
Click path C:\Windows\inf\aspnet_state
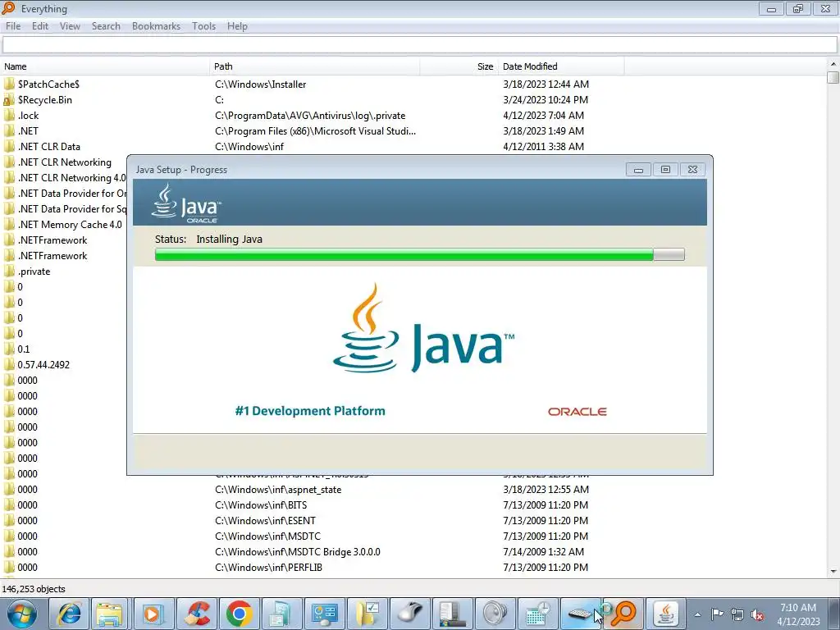pos(278,490)
